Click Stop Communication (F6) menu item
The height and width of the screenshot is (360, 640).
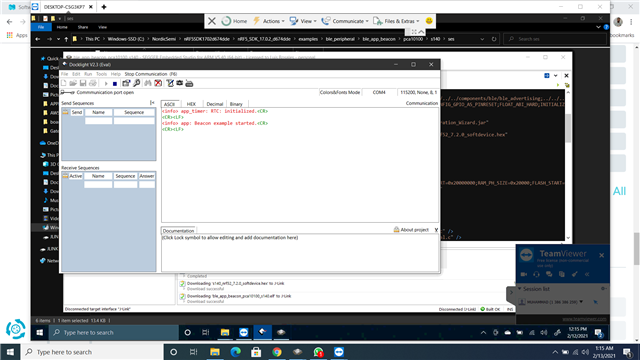[151, 74]
